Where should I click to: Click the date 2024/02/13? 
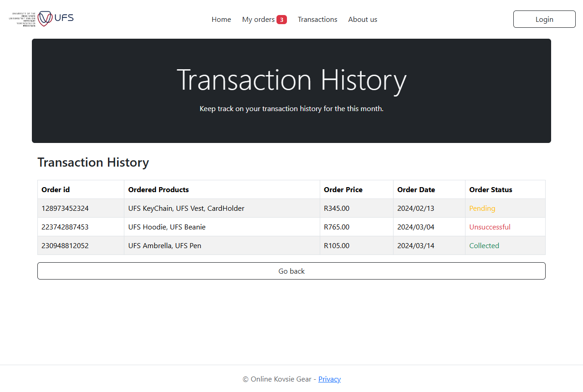coord(416,208)
